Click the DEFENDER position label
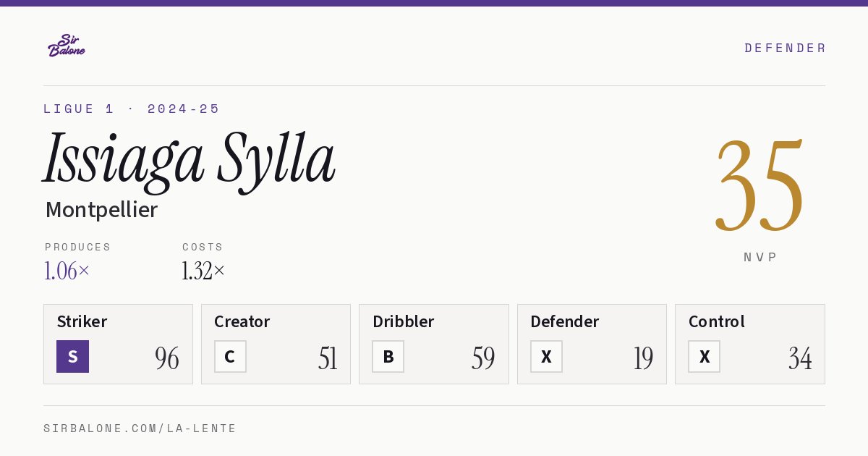This screenshot has height=456, width=868. [785, 48]
